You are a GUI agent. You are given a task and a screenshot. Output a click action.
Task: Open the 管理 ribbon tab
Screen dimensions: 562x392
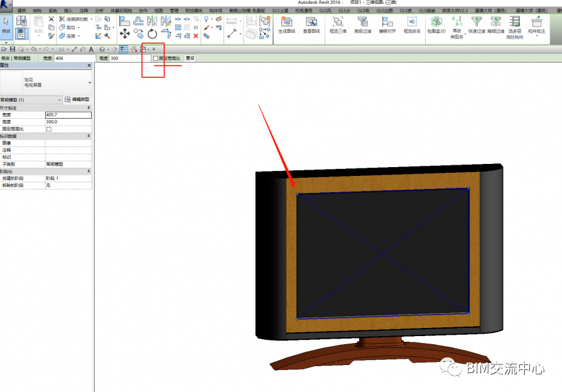[174, 11]
